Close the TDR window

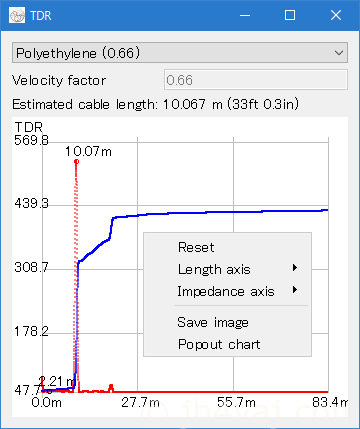tap(336, 15)
